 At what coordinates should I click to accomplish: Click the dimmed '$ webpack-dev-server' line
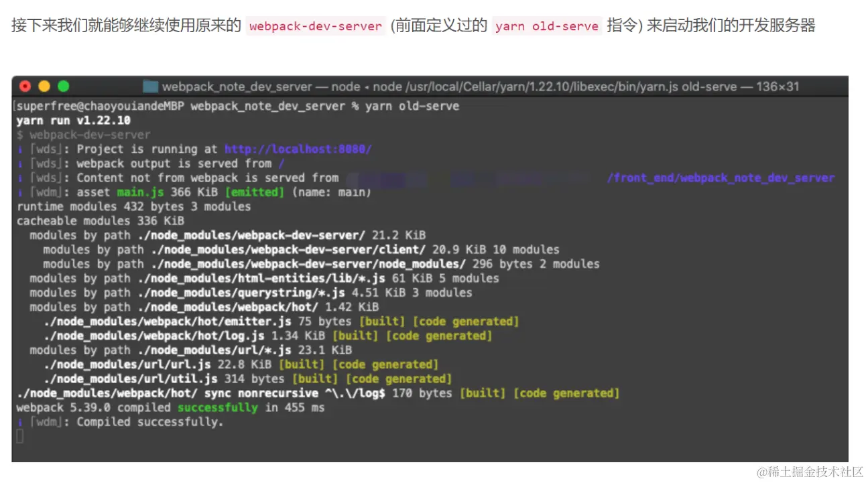(84, 135)
